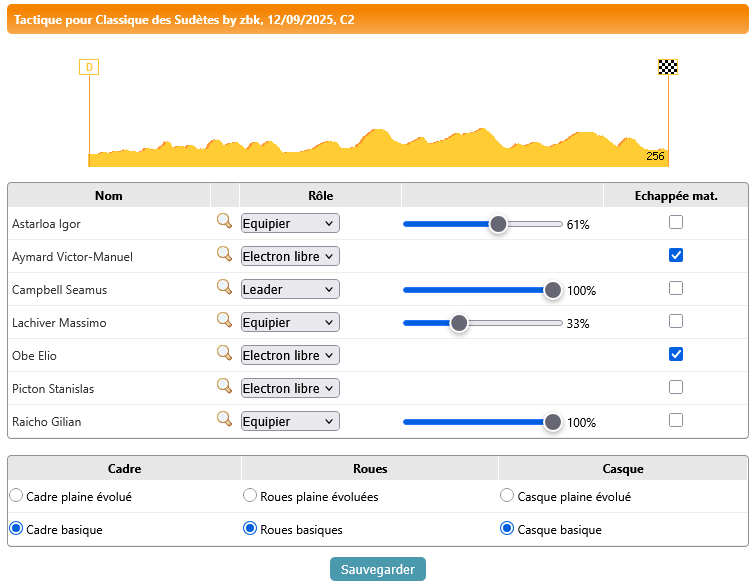Image resolution: width=752 pixels, height=584 pixels.
Task: Click magnifier icon next to Campbell Seamus
Action: [x=225, y=288]
